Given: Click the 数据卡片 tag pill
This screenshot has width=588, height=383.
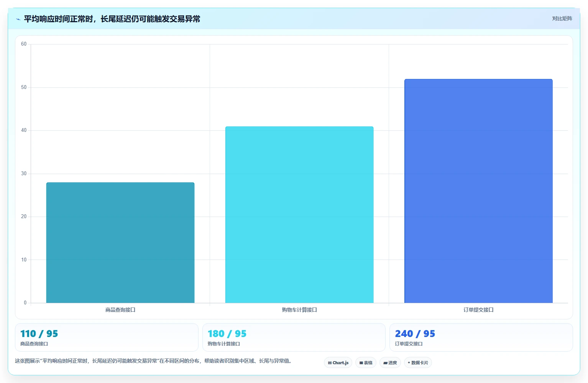Looking at the screenshot, I should [418, 363].
